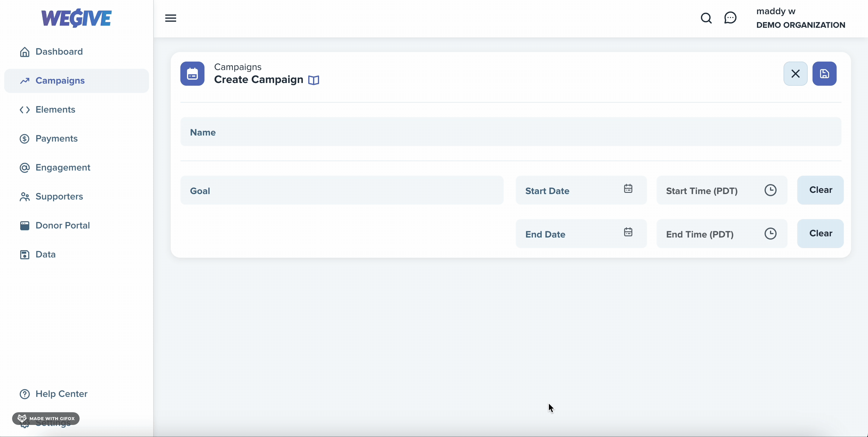
Task: Navigate to Payments page
Action: [57, 139]
